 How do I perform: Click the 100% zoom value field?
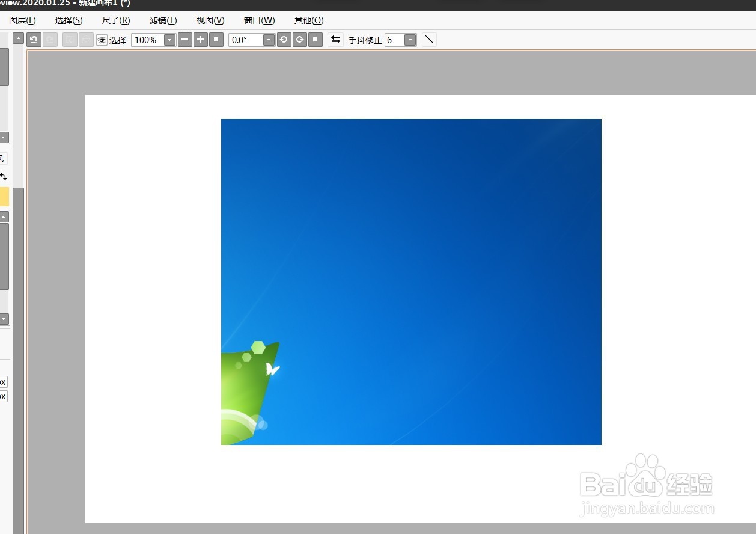pyautogui.click(x=148, y=40)
